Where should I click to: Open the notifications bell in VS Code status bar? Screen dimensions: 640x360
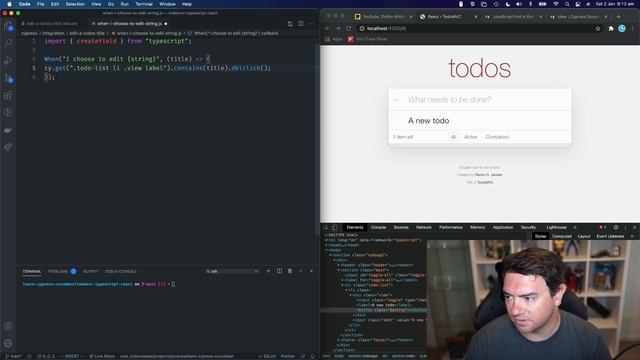313,356
